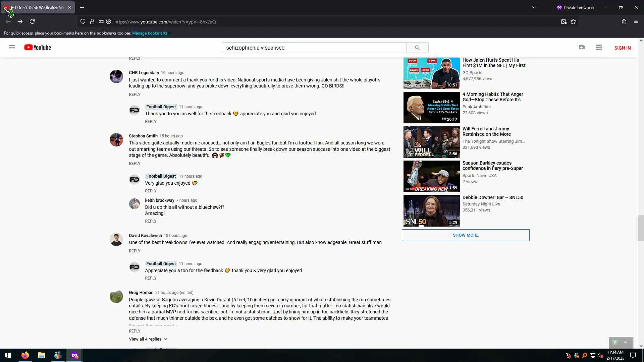Select the I Don't Think We Realize tab
Viewport: 644px width, 362px height.
(x=39, y=7)
